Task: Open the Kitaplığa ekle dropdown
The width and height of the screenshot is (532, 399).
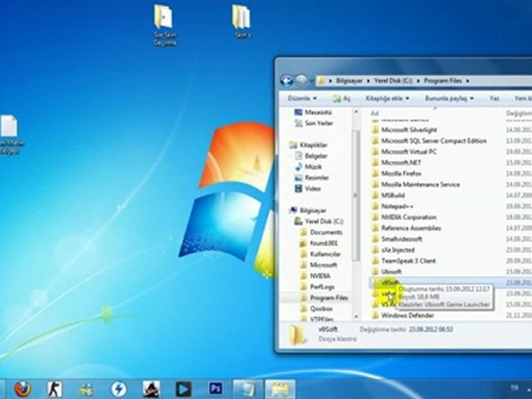Action: (387, 99)
